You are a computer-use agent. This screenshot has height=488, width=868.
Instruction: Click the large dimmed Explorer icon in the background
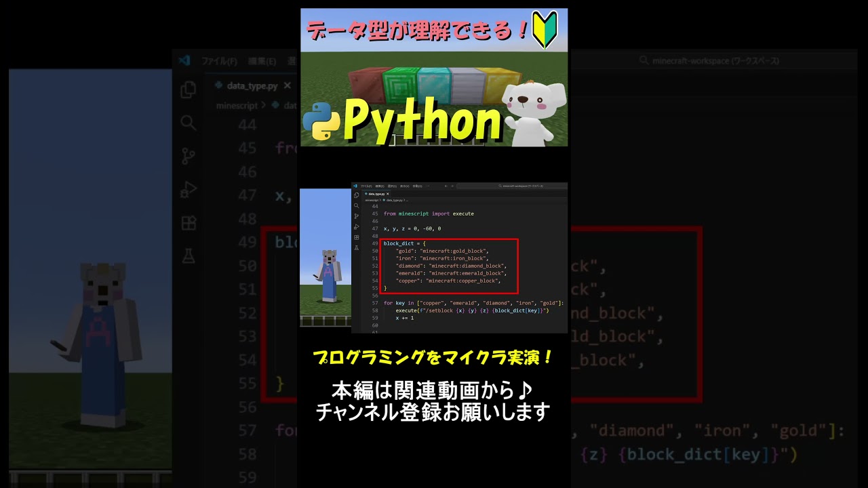point(188,89)
